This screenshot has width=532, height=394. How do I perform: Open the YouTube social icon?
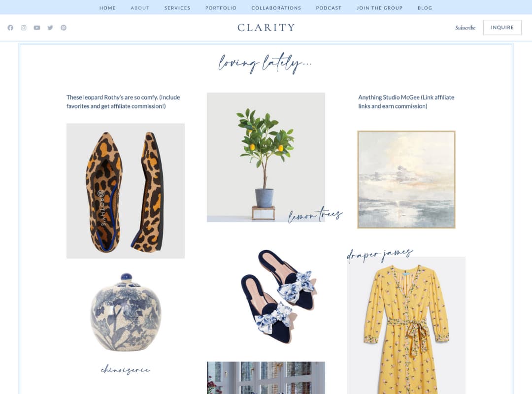[37, 28]
